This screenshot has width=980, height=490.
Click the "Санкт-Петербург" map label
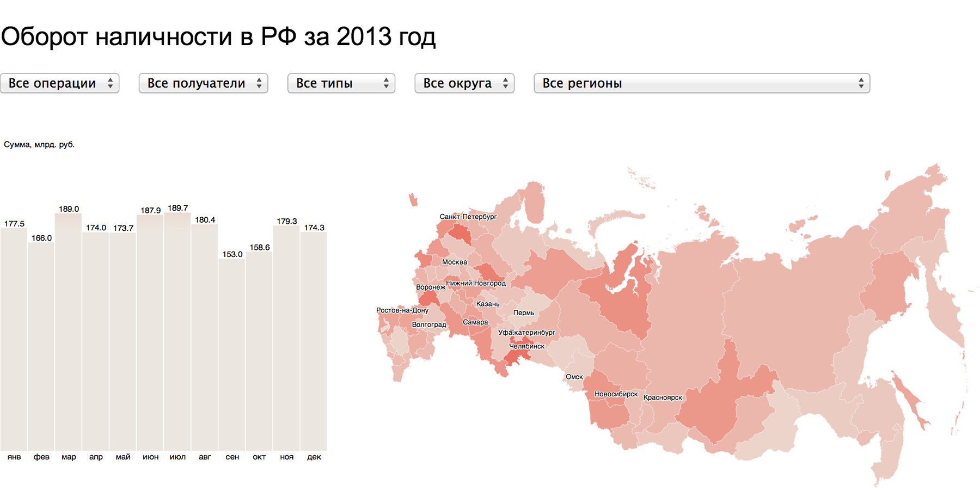tap(468, 217)
